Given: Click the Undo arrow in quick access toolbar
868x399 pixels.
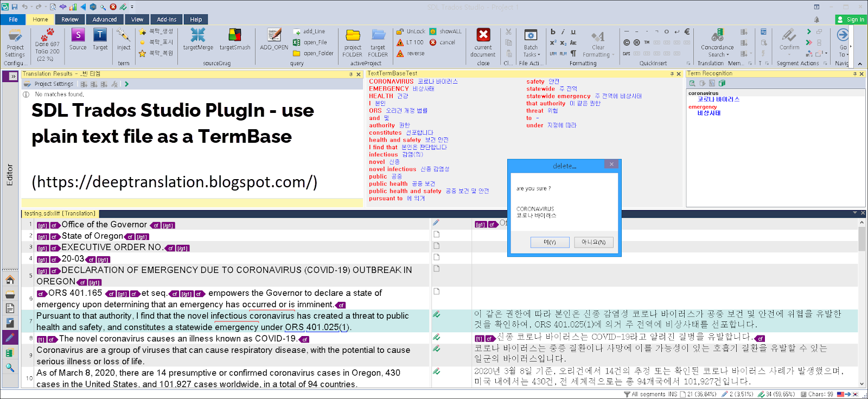Looking at the screenshot, I should coord(24,7).
